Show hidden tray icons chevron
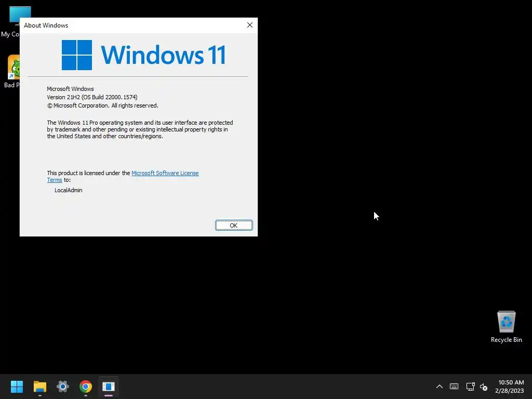Screen dimensions: 532x399 (x=440, y=387)
